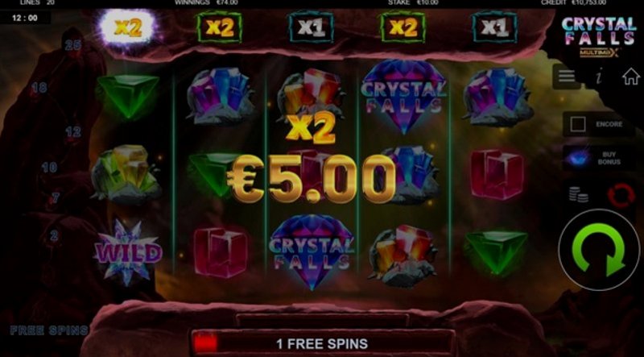Select the x2 multiplier above reel two
Image resolution: width=644 pixels, height=357 pixels.
pyautogui.click(x=220, y=27)
